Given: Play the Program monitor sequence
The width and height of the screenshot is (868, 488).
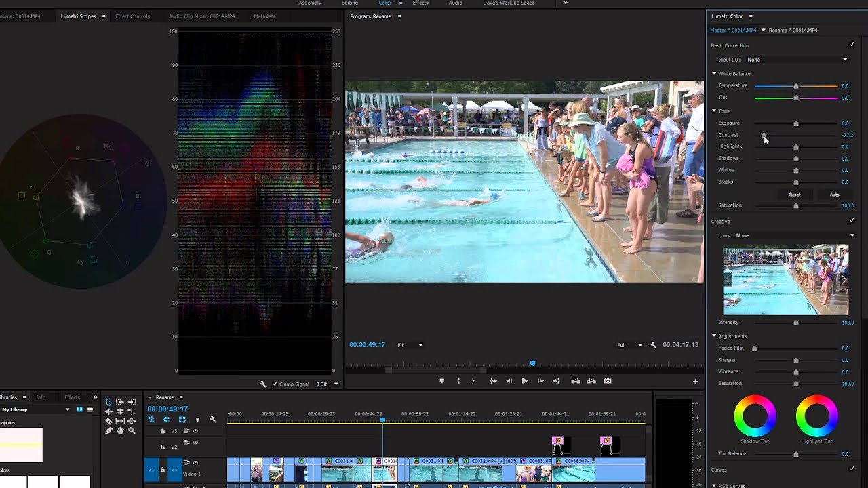Looking at the screenshot, I should pyautogui.click(x=524, y=381).
